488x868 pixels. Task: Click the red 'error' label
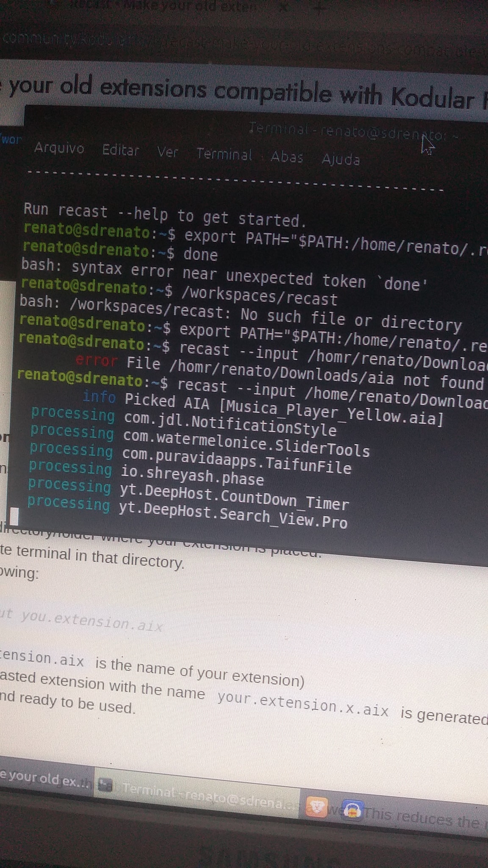point(97,361)
